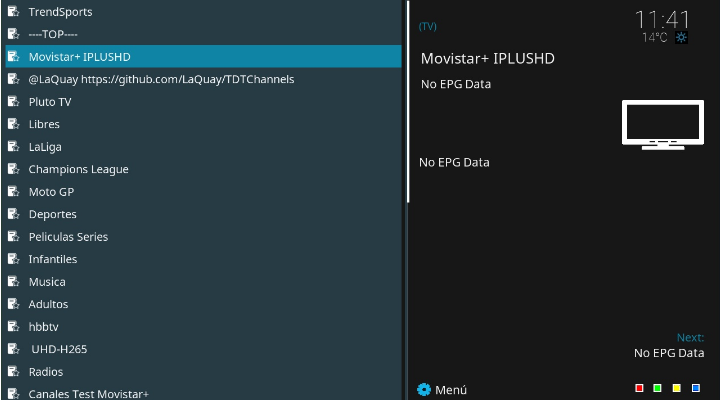The height and width of the screenshot is (400, 720).
Task: Click the vertical list scrollbar
Action: pos(408,100)
